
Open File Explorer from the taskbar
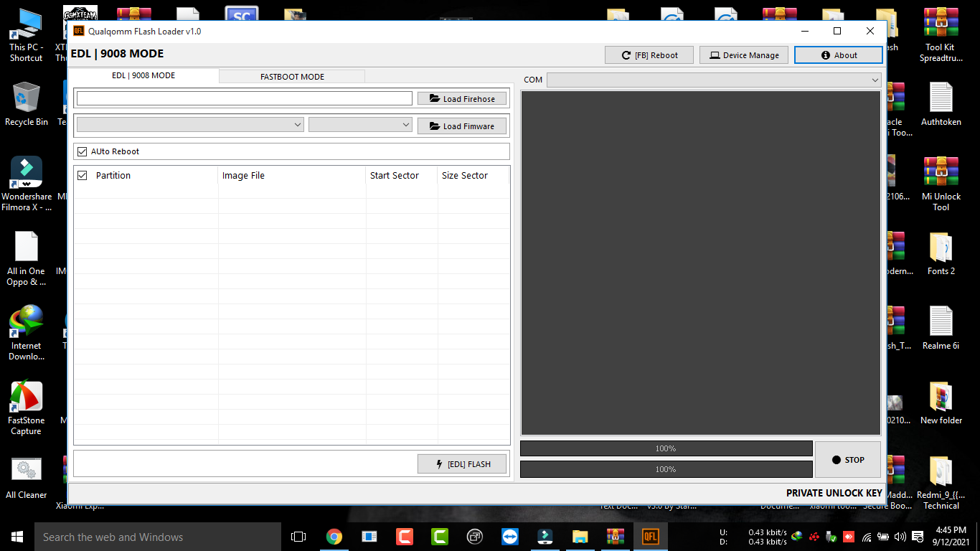tap(580, 537)
